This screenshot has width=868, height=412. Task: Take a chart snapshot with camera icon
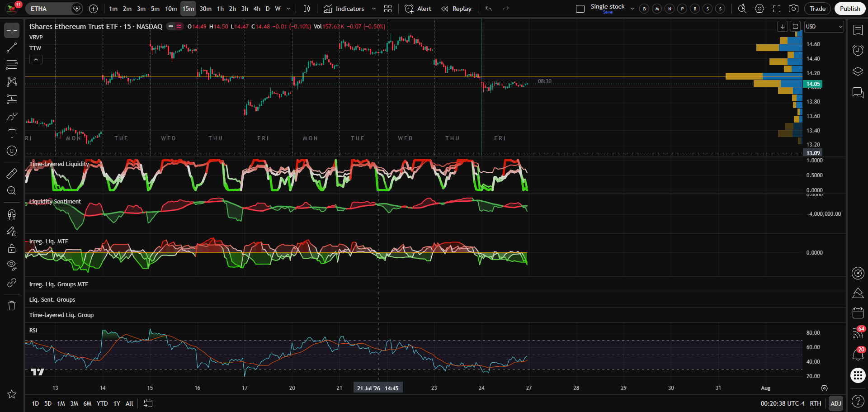click(x=793, y=9)
